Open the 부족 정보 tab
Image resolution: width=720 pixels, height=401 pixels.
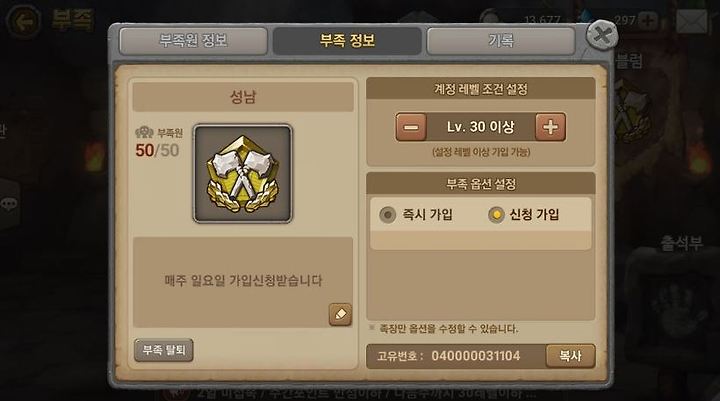pos(347,41)
